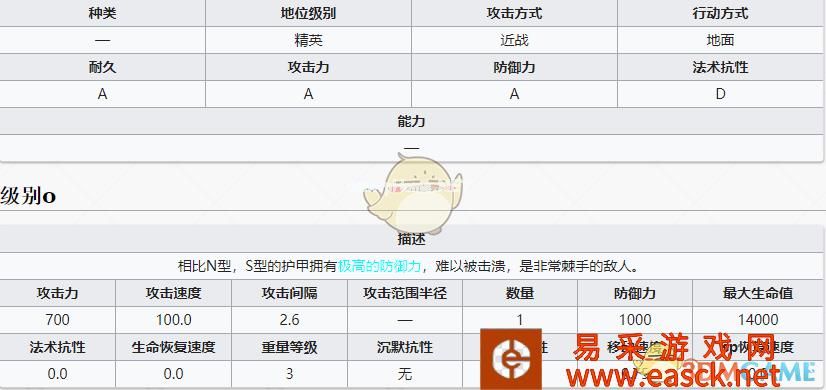
Task: Click the yellow bird mascot watermark
Action: tap(412, 194)
